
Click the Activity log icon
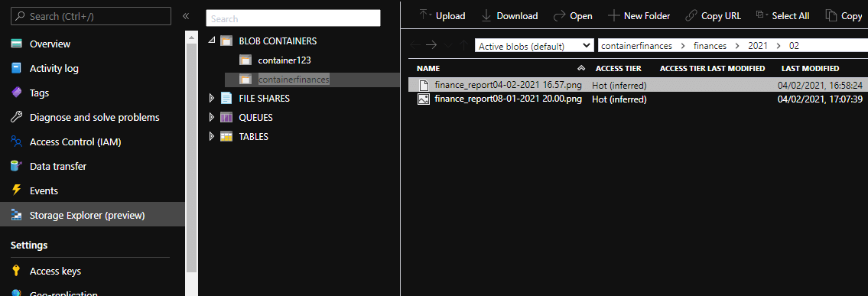pos(16,69)
